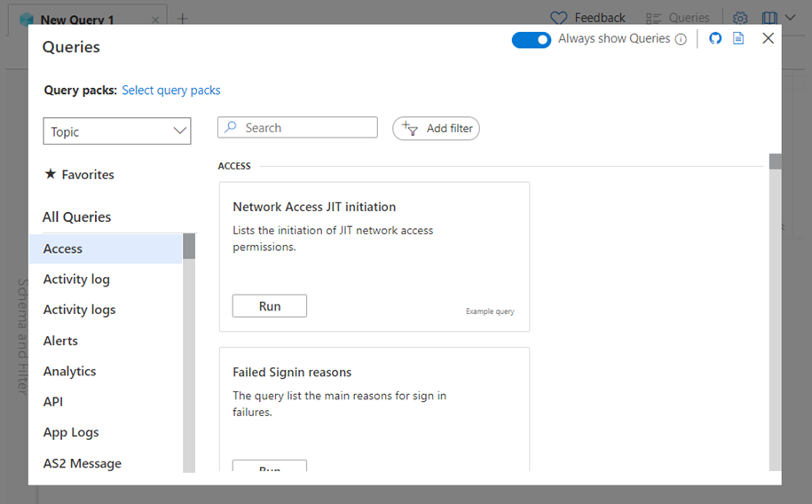Click the magnifier icon in Search box
The image size is (812, 504).
click(231, 128)
